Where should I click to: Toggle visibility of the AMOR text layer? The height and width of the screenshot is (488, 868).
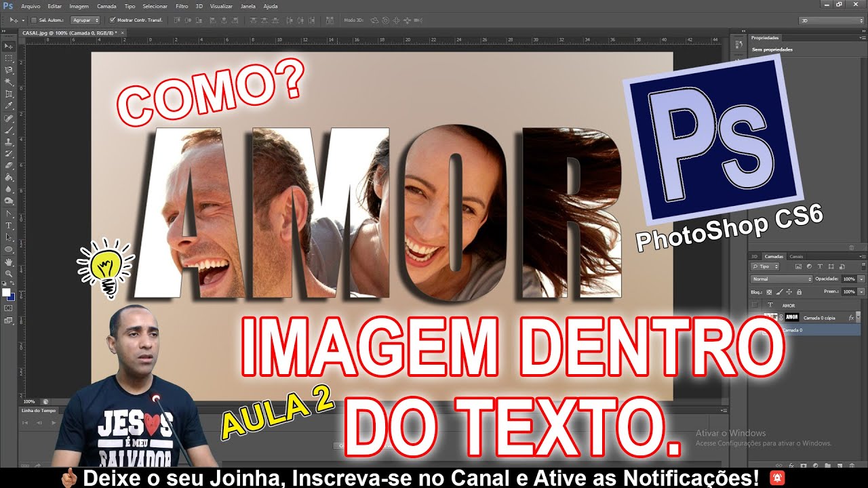point(755,306)
